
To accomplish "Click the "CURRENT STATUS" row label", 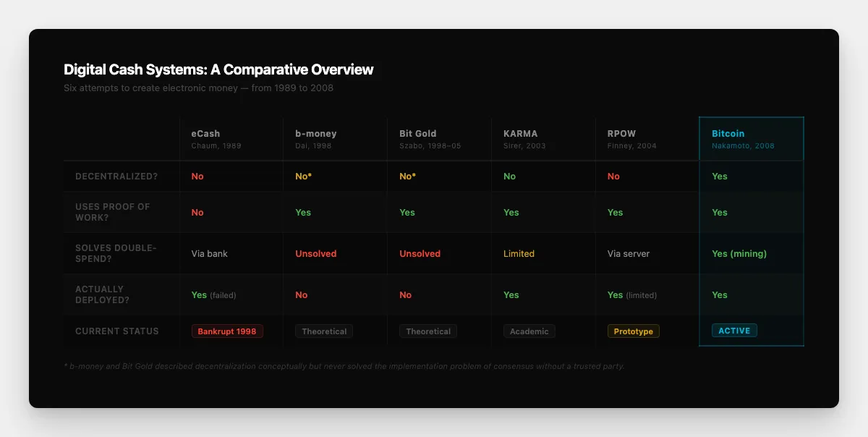I will [117, 331].
